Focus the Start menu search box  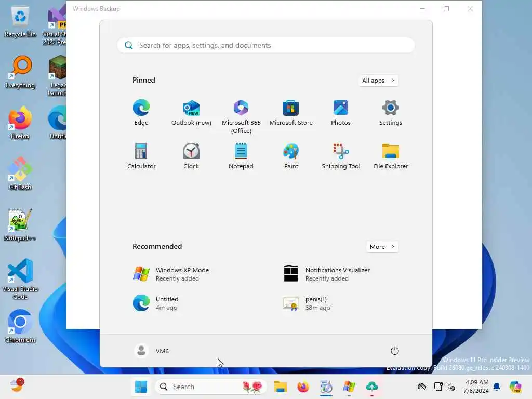[x=265, y=45]
